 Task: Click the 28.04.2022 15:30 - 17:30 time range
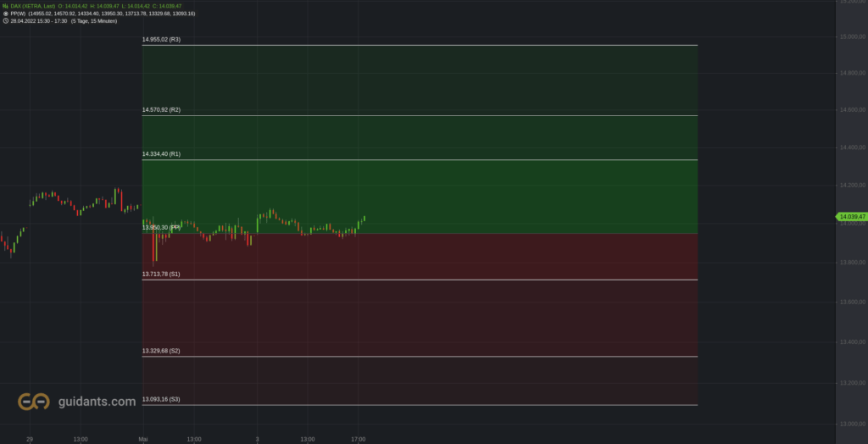coord(39,20)
